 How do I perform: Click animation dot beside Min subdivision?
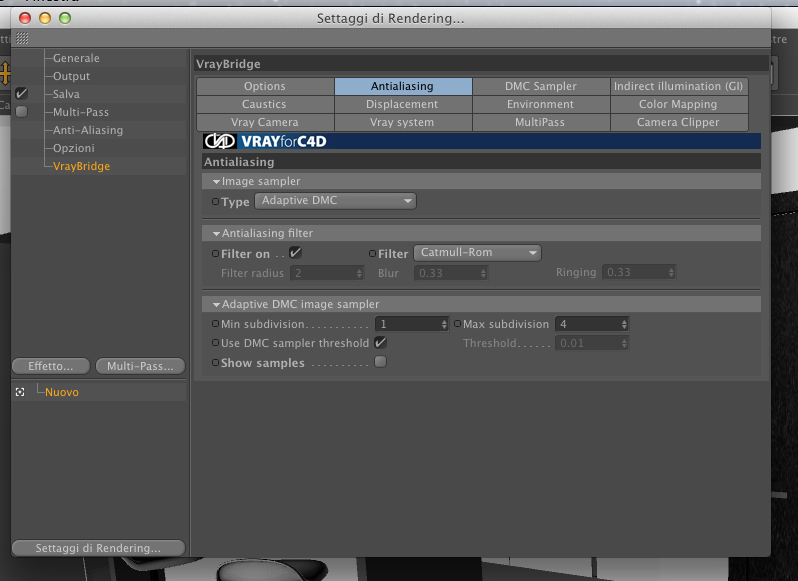[215, 324]
